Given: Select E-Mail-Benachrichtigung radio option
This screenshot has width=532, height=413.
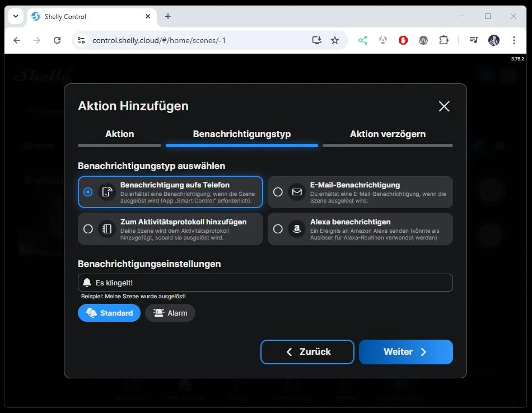Looking at the screenshot, I should pos(278,192).
